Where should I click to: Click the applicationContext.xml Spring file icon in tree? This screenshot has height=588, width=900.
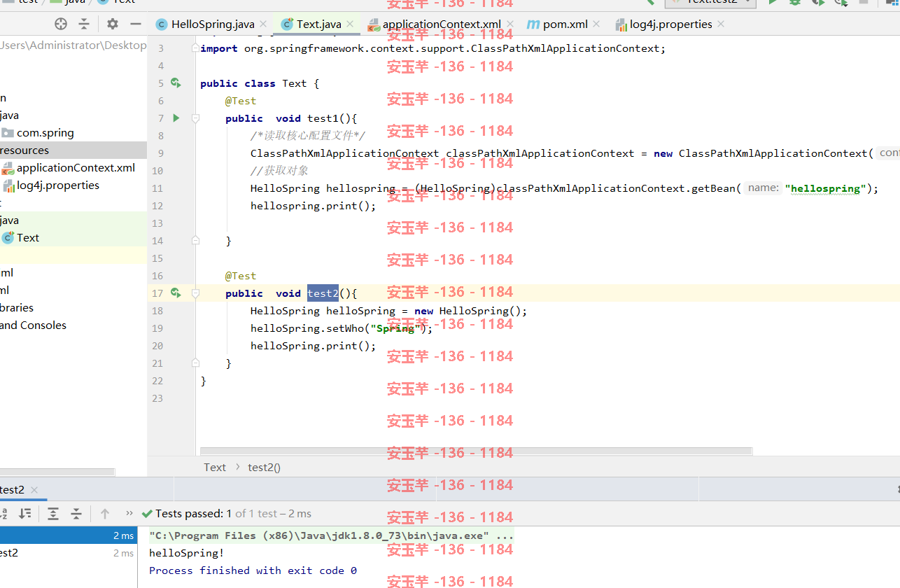8,168
